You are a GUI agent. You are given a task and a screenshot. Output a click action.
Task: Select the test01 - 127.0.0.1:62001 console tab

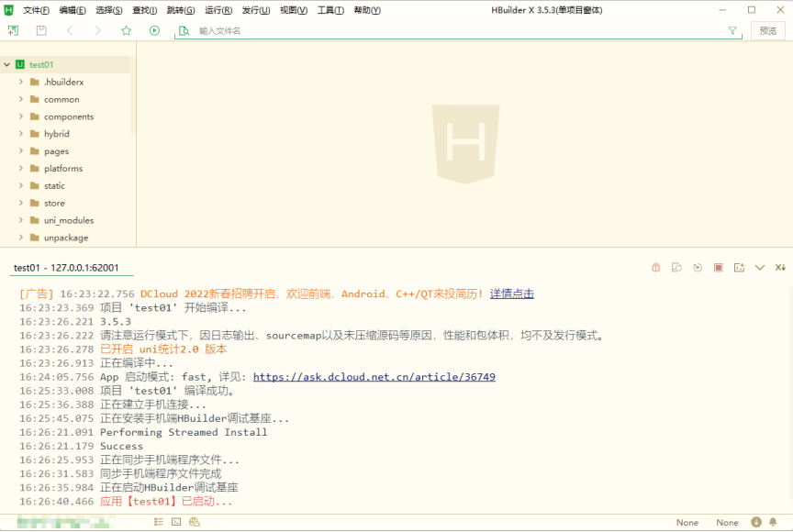[x=66, y=268]
